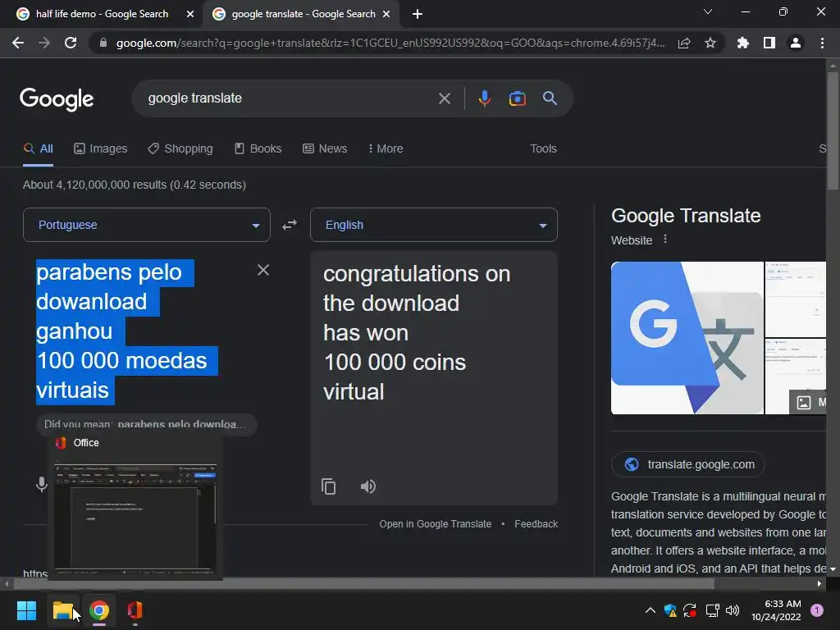Viewport: 840px width, 630px height.
Task: Click the Google Translate panel heading
Action: click(686, 216)
